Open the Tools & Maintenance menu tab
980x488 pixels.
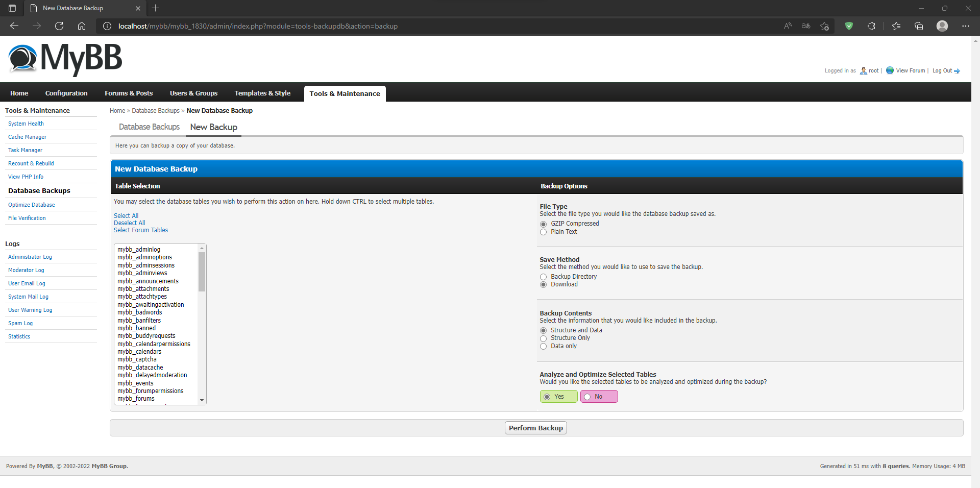coord(345,93)
